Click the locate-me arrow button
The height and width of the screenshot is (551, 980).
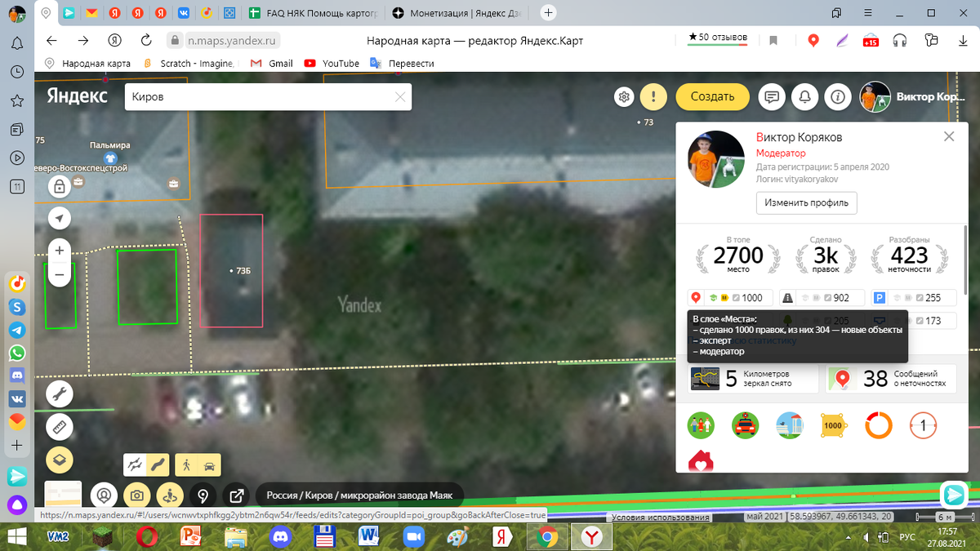60,218
